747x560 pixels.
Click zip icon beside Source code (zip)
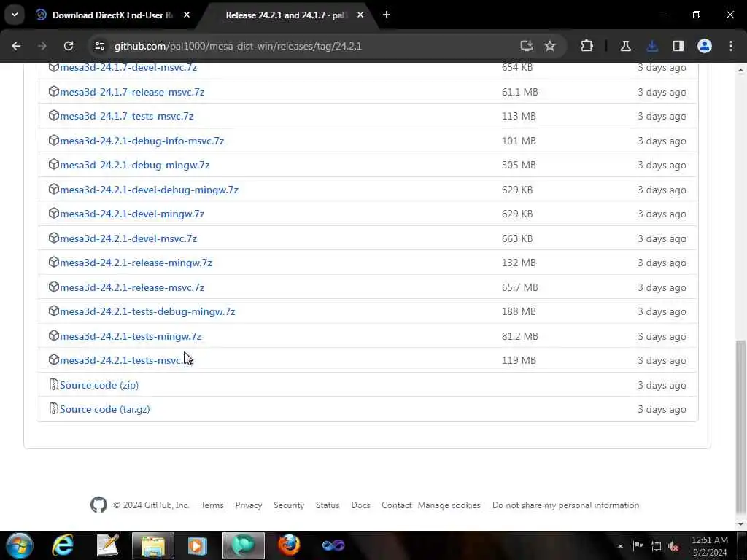(x=53, y=385)
